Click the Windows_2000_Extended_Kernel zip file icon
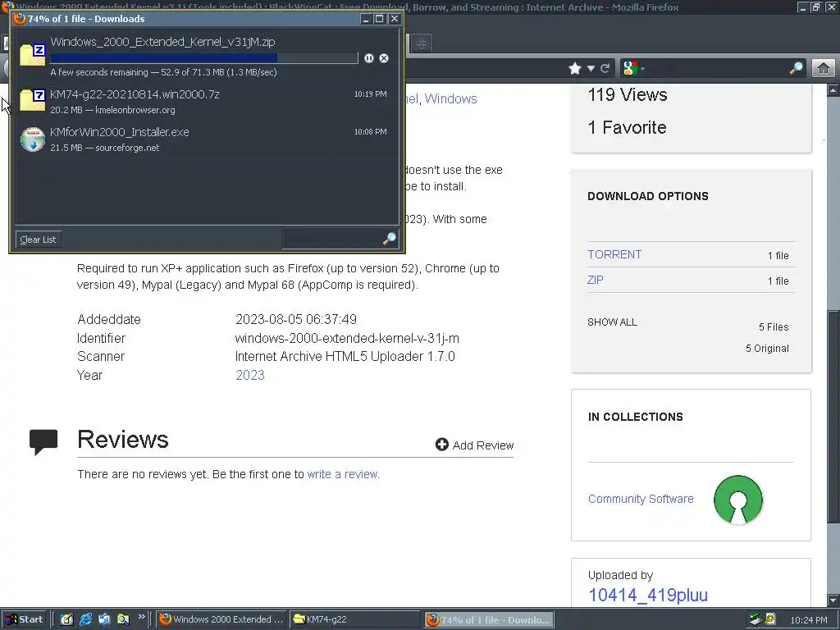The image size is (840, 630). (x=33, y=55)
